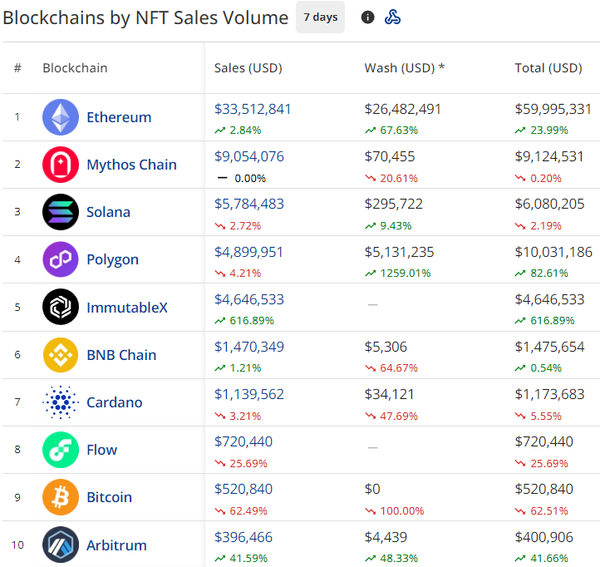Sort table by Wash (USD) column
This screenshot has width=600, height=567.
[x=405, y=68]
